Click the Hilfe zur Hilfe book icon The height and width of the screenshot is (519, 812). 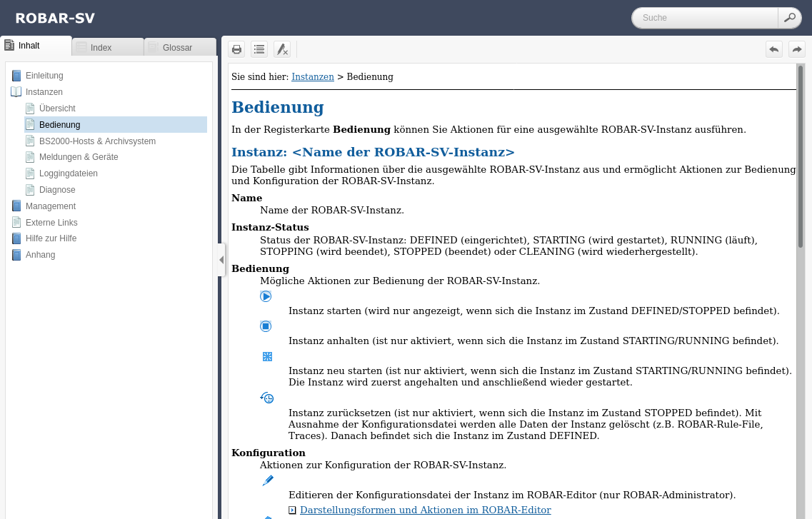[x=16, y=238]
